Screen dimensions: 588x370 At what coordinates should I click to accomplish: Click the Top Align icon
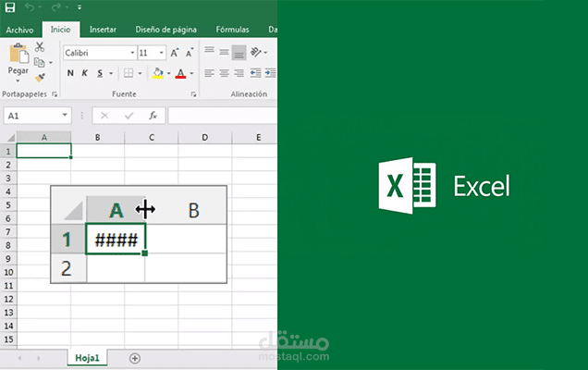[x=209, y=52]
